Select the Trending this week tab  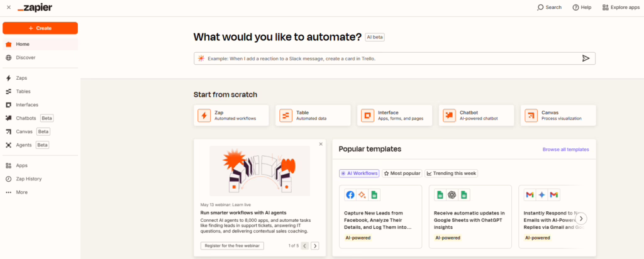click(x=451, y=174)
